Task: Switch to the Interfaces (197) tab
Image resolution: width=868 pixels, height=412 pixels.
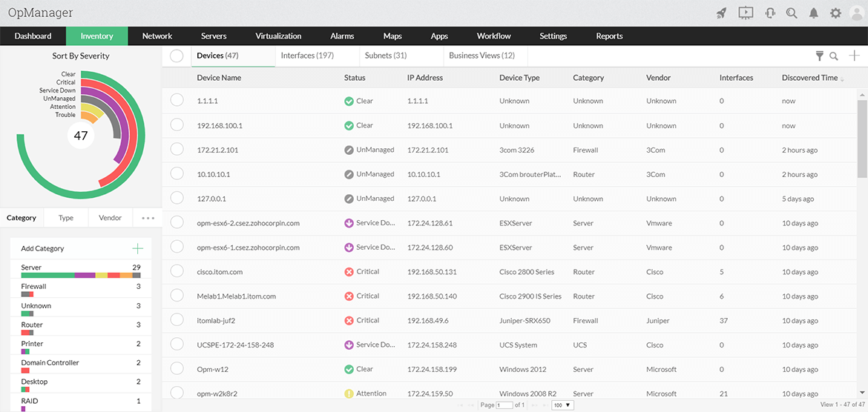Action: point(307,56)
